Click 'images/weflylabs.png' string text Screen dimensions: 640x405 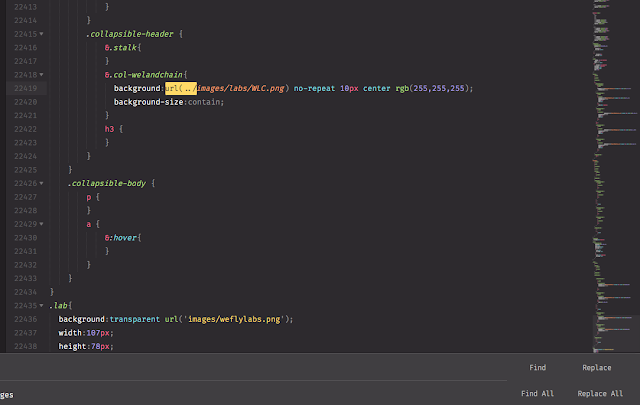click(x=234, y=319)
